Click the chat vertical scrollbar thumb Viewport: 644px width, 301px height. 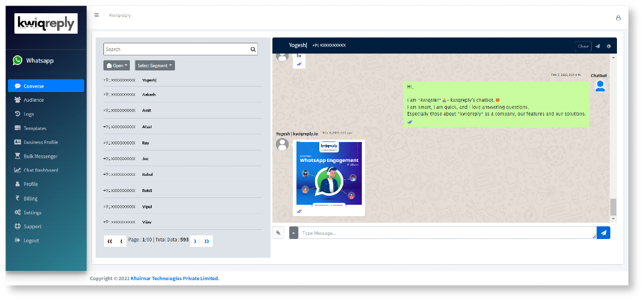point(613,207)
